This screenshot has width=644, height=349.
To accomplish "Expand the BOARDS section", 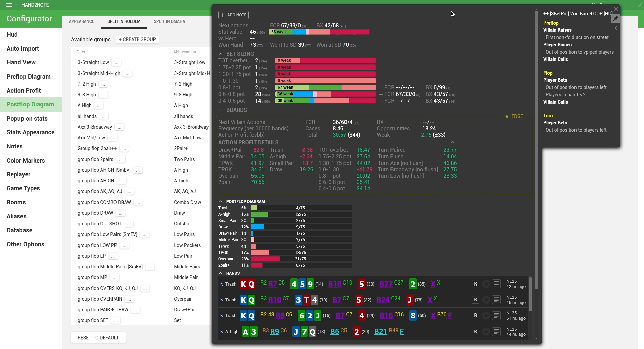I will coord(221,110).
